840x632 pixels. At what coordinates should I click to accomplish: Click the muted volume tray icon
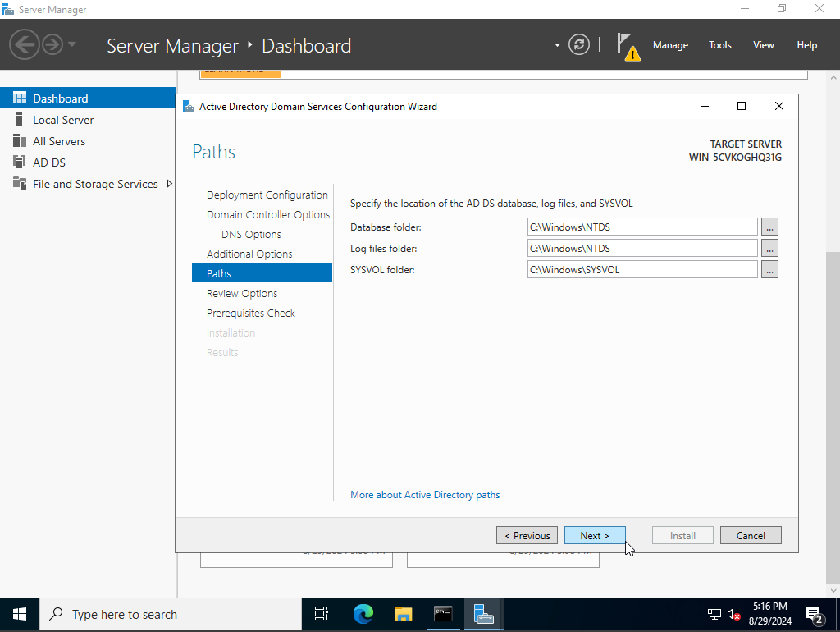pos(733,614)
